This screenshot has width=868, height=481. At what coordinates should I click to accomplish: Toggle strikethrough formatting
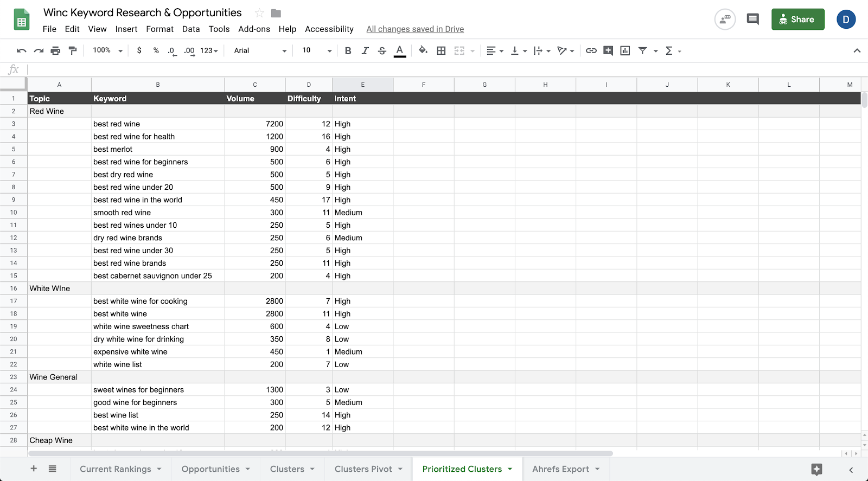pyautogui.click(x=382, y=50)
